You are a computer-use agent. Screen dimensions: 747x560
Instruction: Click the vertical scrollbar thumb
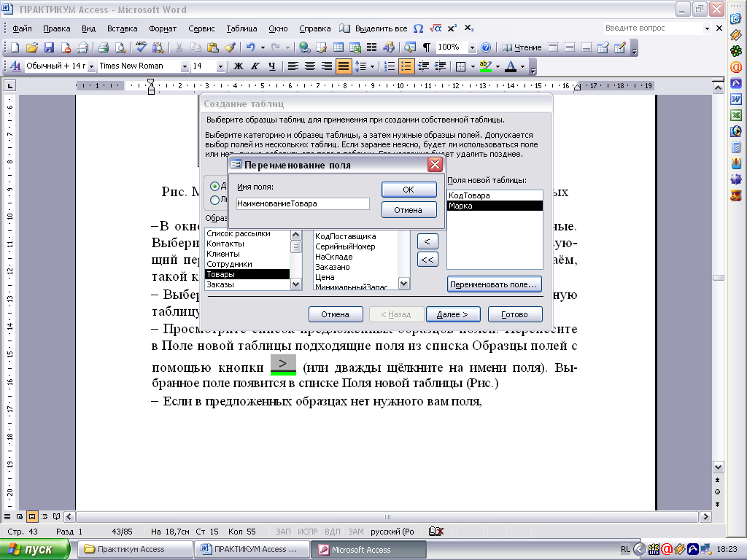point(718,278)
